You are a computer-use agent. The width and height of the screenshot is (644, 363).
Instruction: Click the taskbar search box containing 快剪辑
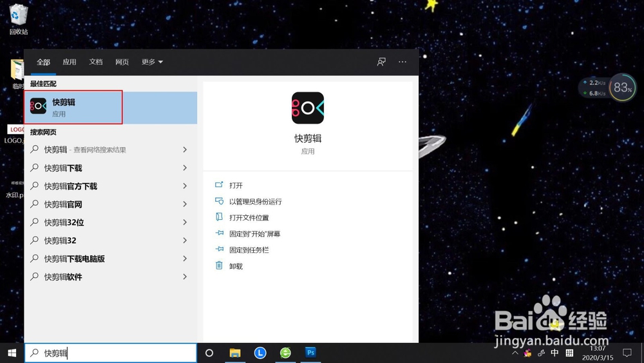pos(111,353)
